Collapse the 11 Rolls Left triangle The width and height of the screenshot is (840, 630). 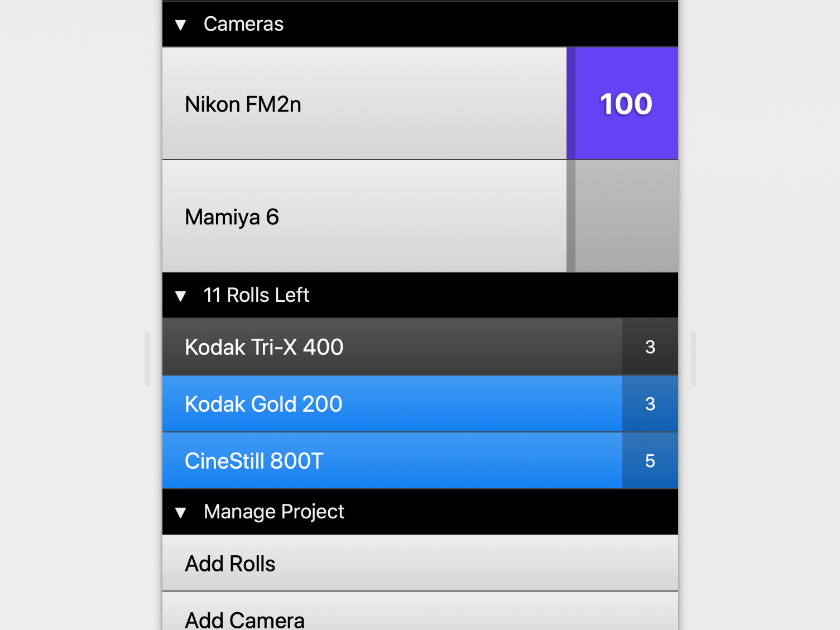(180, 296)
